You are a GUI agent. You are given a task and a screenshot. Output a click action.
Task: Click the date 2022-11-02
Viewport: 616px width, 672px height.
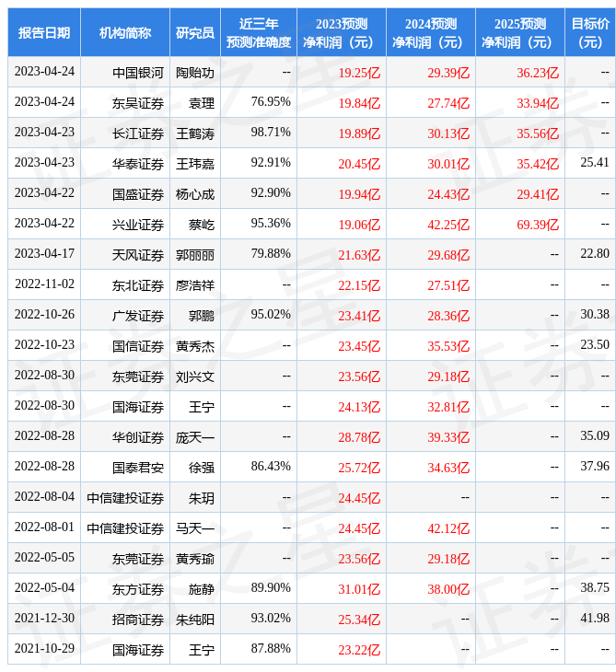pos(44,284)
